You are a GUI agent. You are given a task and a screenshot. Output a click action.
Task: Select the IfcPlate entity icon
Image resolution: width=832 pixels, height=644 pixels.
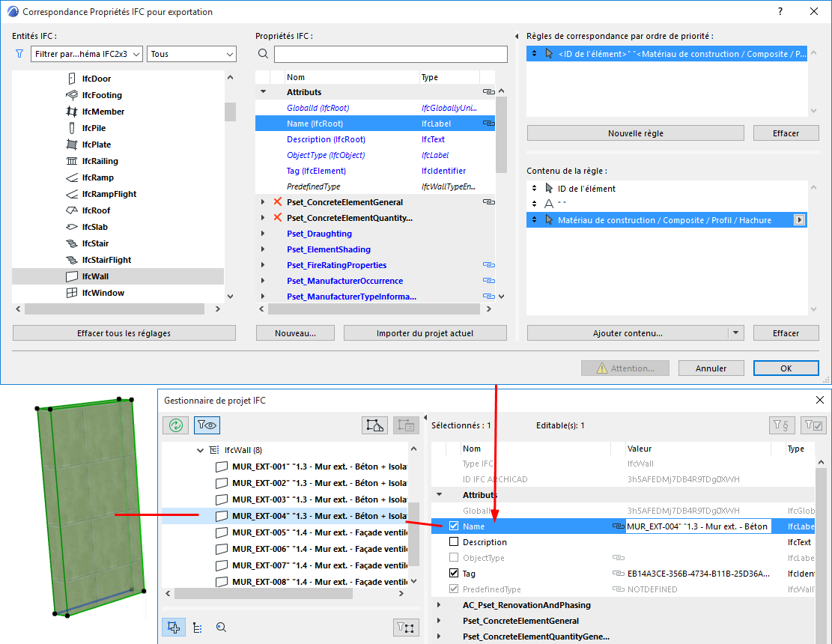click(x=72, y=145)
